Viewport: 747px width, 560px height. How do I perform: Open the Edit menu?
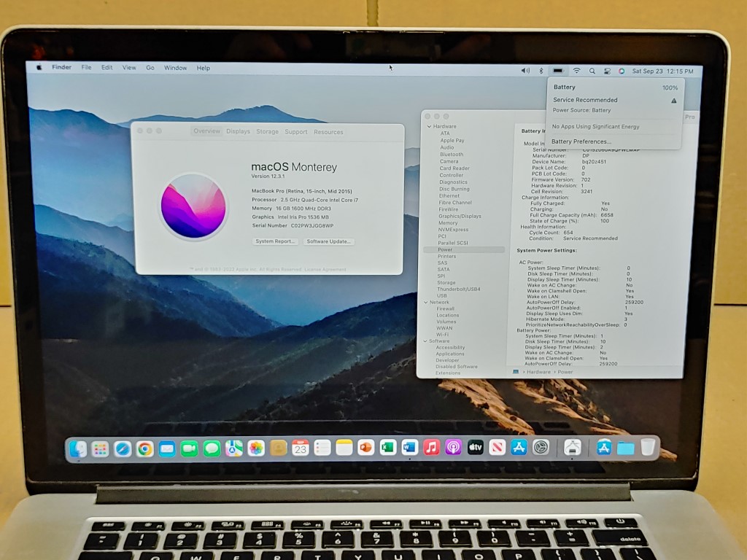point(107,68)
